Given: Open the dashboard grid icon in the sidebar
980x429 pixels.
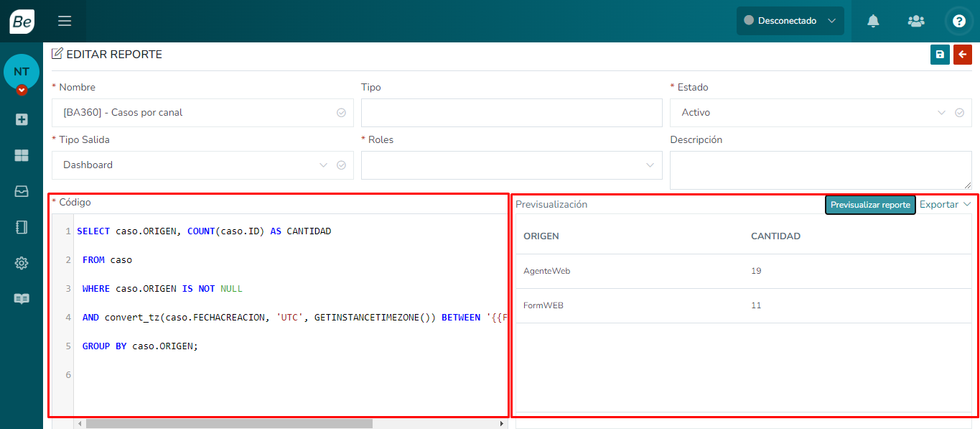Looking at the screenshot, I should tap(22, 155).
